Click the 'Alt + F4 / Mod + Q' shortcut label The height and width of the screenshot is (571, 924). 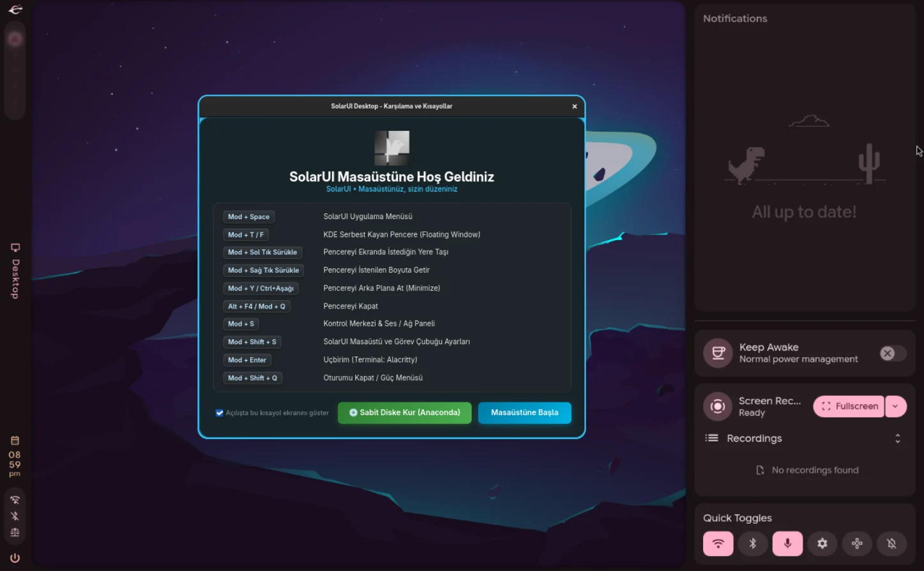pyautogui.click(x=257, y=307)
